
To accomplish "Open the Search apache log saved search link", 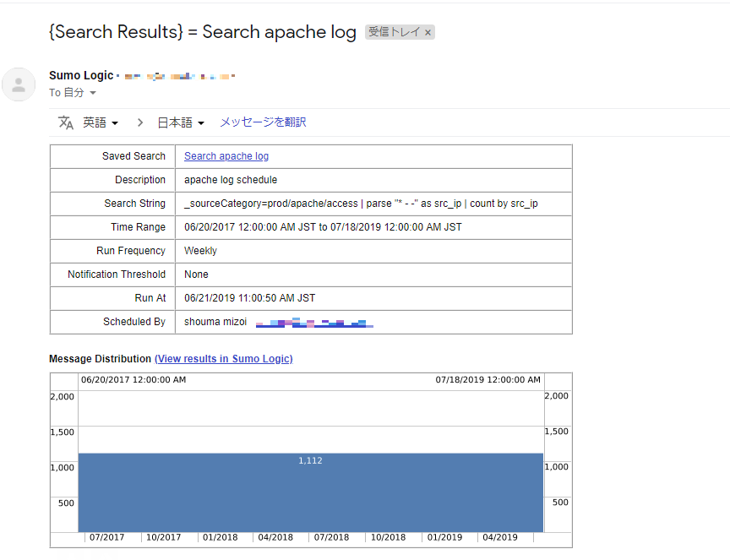I will click(x=226, y=156).
